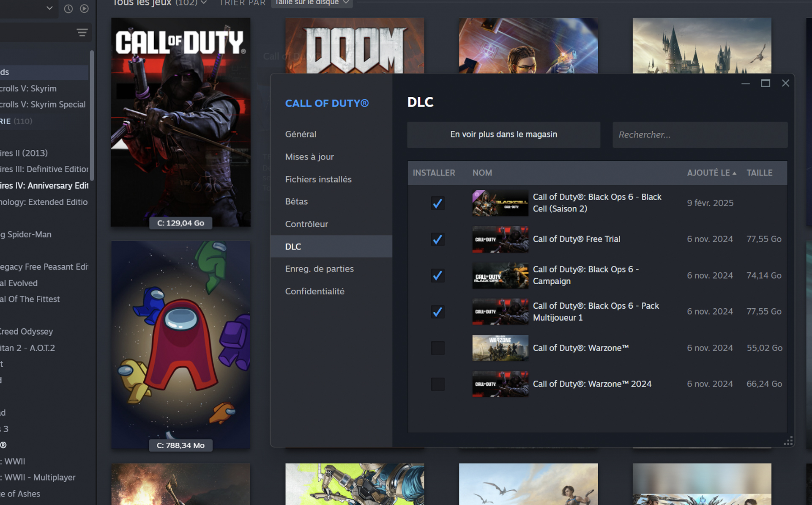Click the Rechercher DLC search field

pyautogui.click(x=700, y=134)
